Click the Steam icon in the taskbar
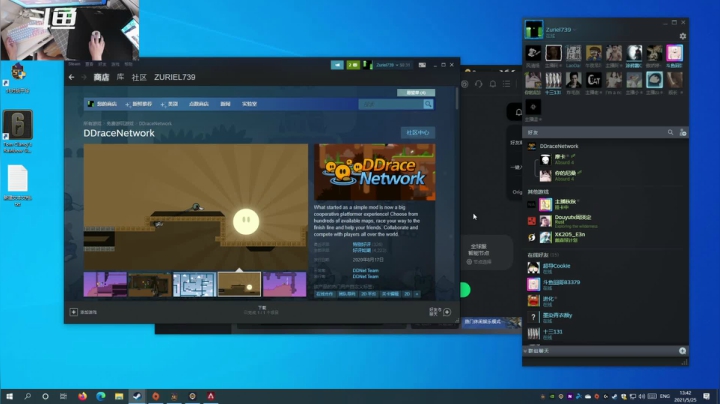 point(137,396)
